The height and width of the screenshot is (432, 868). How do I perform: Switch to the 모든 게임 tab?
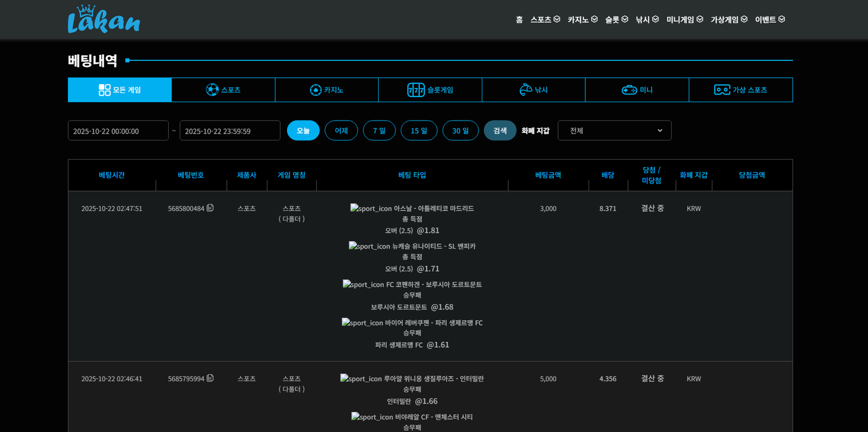click(x=120, y=90)
